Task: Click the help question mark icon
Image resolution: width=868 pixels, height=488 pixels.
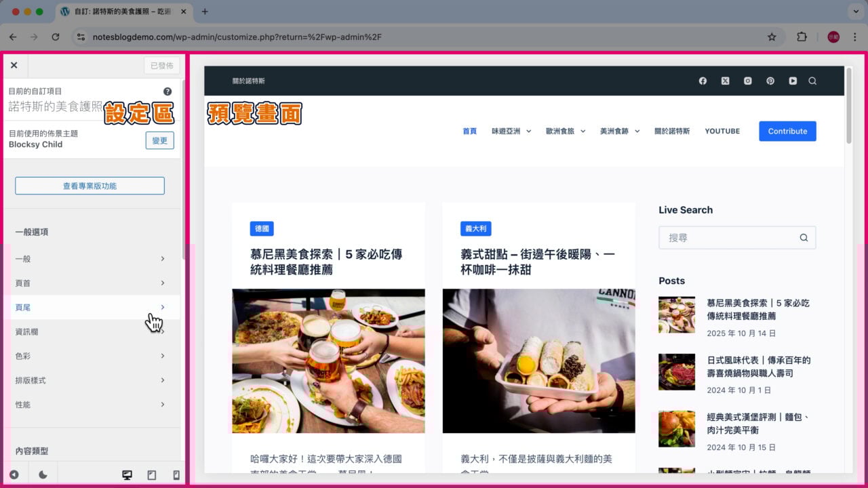Action: point(167,91)
